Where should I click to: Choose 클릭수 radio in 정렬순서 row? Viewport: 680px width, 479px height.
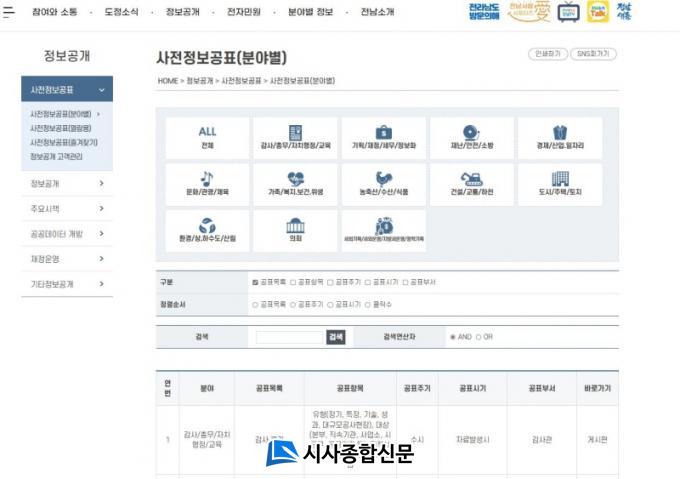tap(368, 305)
